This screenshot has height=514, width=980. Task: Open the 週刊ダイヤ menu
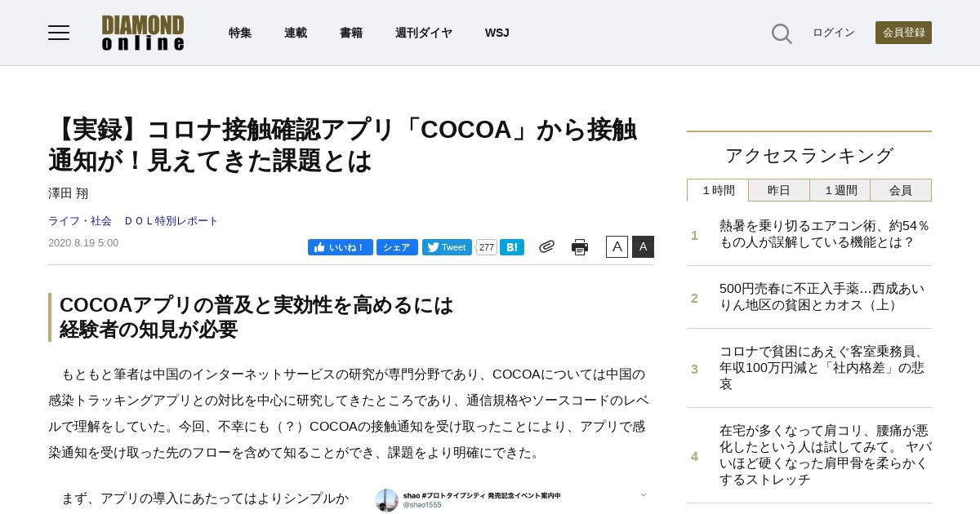[424, 33]
